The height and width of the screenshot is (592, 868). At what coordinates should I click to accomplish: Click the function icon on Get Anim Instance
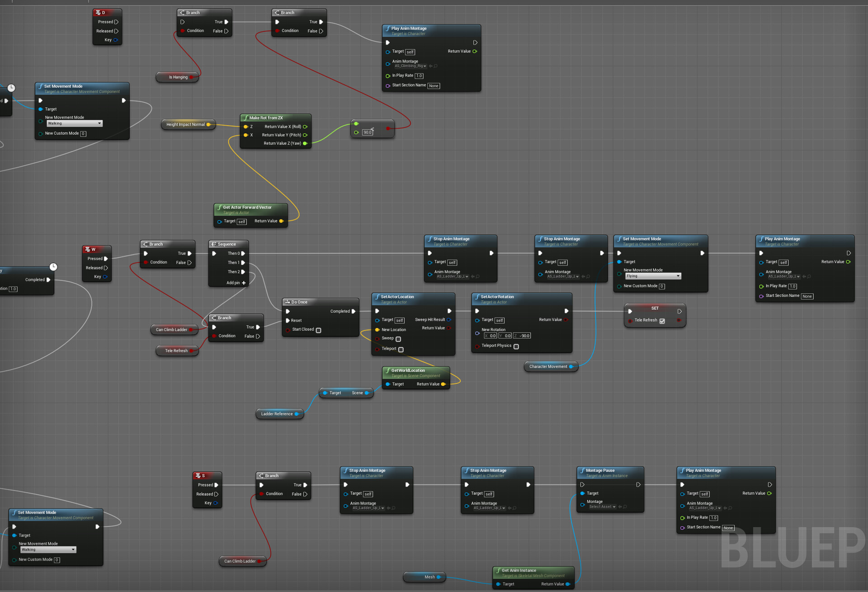[x=498, y=570]
